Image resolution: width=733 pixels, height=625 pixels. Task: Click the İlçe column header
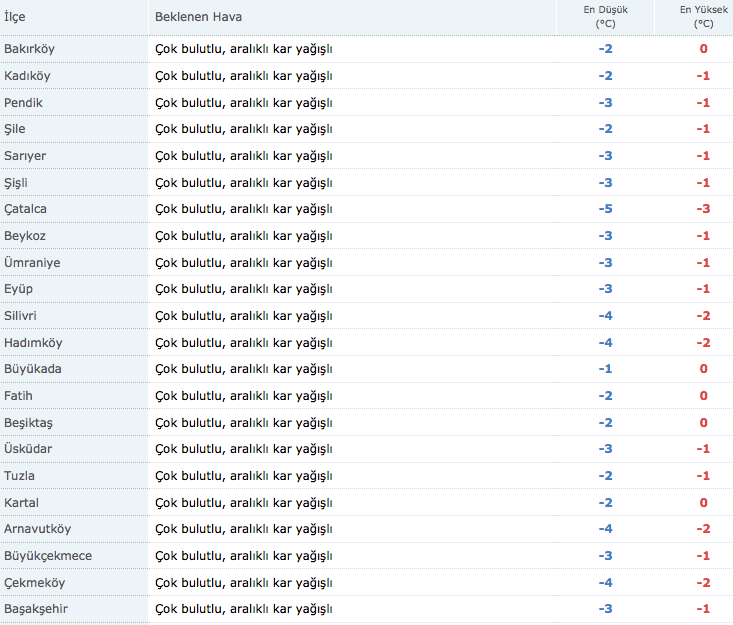pyautogui.click(x=15, y=17)
